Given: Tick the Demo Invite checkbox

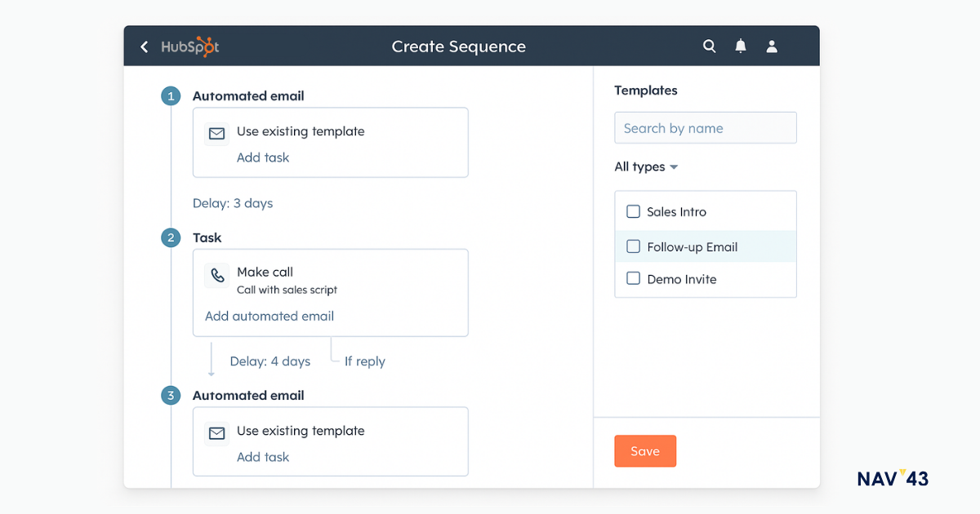Looking at the screenshot, I should 633,278.
